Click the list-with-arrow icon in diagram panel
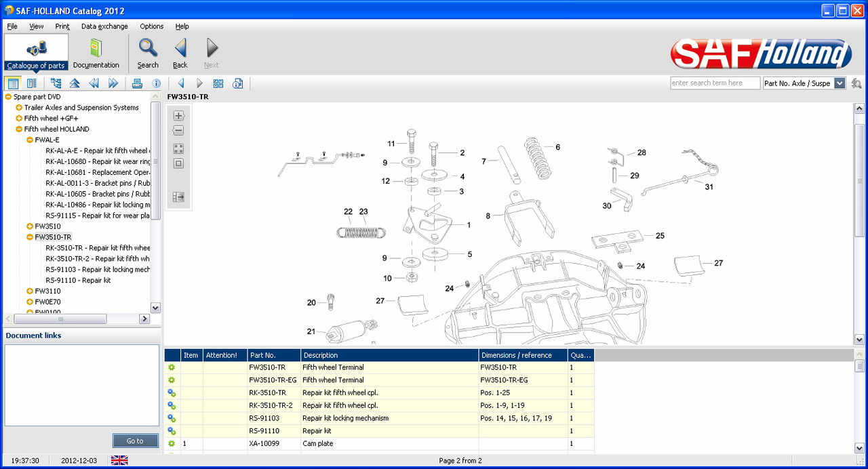This screenshot has height=469, width=868. point(178,197)
